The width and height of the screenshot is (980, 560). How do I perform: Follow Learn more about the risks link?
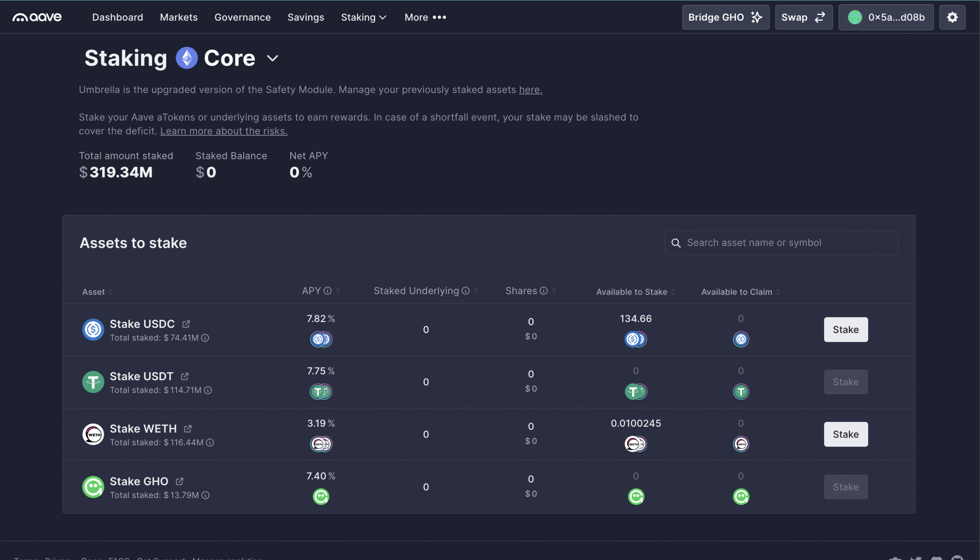tap(224, 131)
